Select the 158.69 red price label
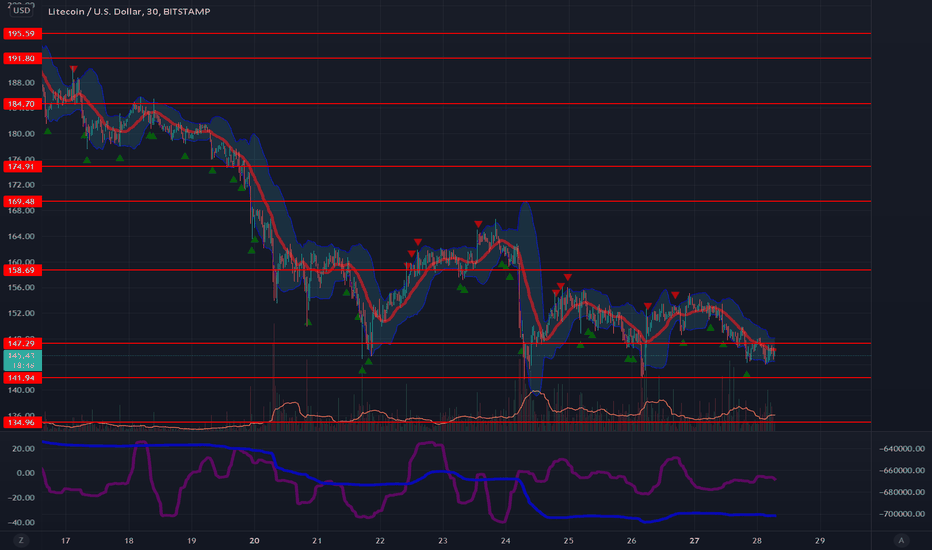 tap(22, 271)
